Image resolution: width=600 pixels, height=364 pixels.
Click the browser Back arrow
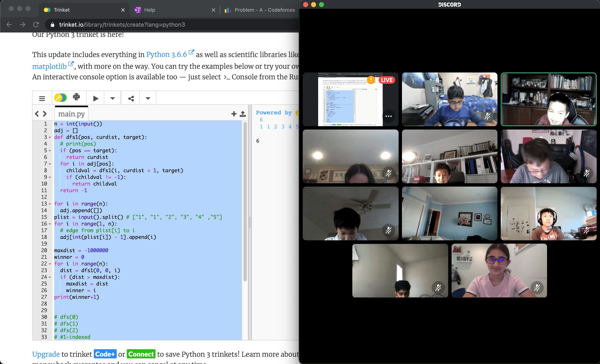(9, 25)
